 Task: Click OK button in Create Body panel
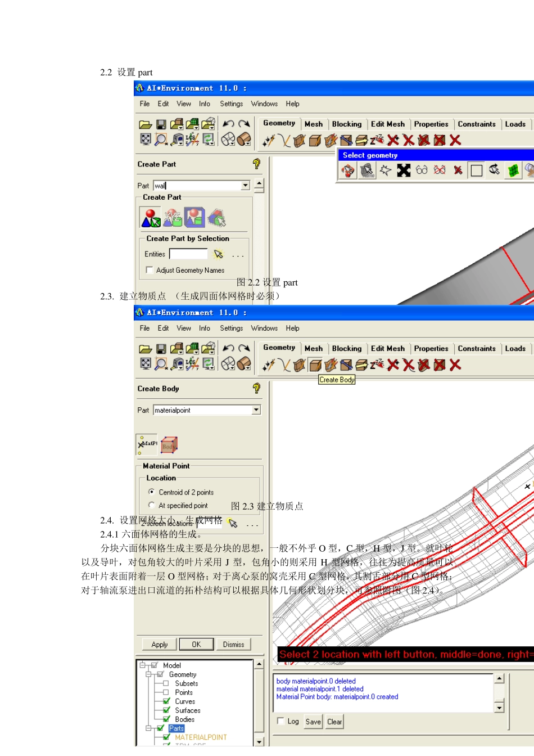coord(196,645)
